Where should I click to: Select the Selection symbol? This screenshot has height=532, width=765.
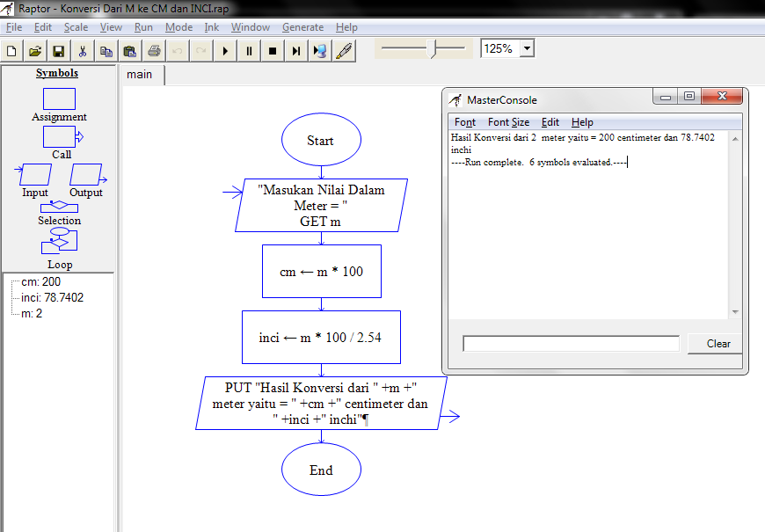[x=59, y=208]
